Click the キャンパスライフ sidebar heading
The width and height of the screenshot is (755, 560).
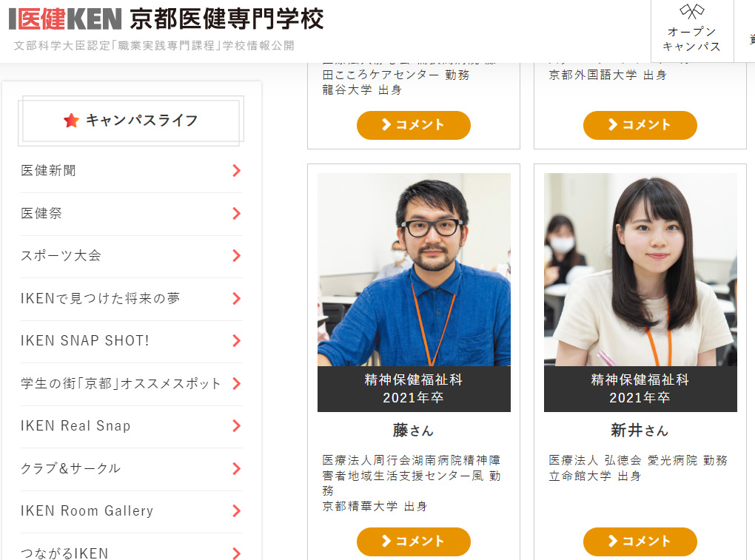point(141,121)
